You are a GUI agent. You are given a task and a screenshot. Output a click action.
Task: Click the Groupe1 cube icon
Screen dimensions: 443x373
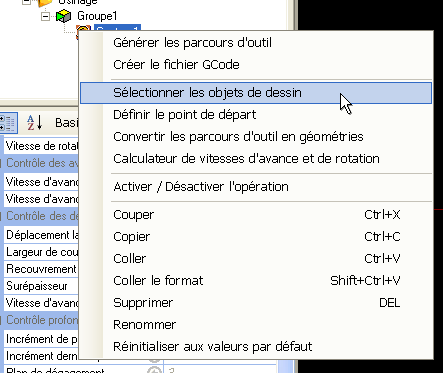[63, 16]
